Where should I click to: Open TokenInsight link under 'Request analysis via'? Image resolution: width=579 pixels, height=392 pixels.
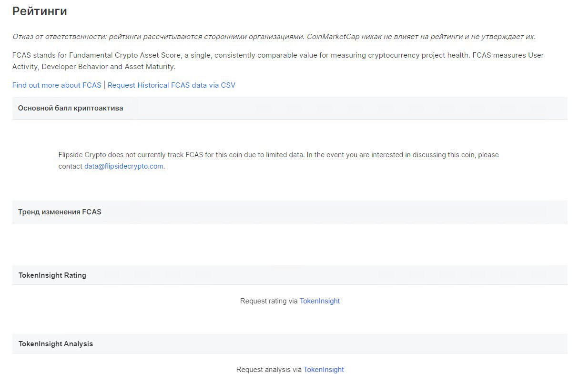(x=324, y=370)
